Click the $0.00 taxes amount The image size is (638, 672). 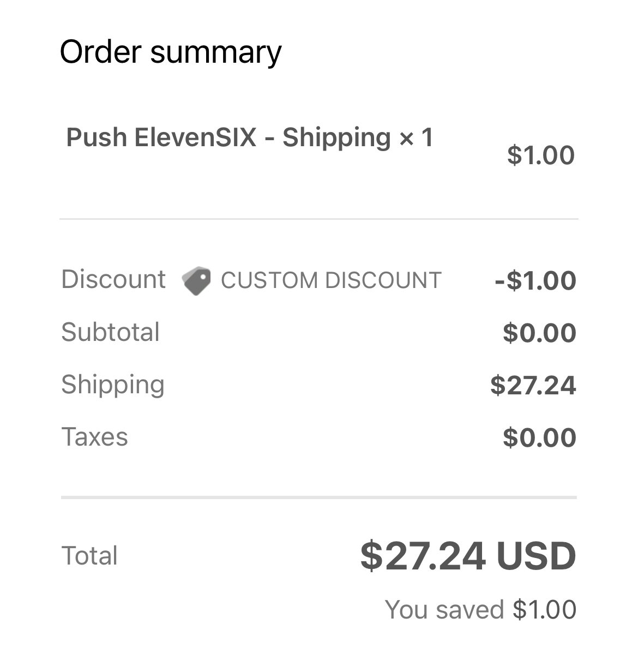[540, 437]
